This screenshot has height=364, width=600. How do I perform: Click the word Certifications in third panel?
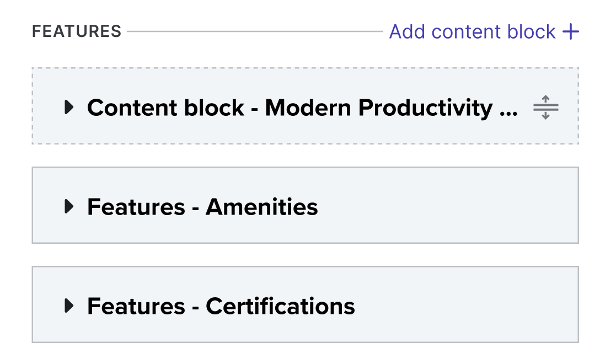pyautogui.click(x=280, y=306)
